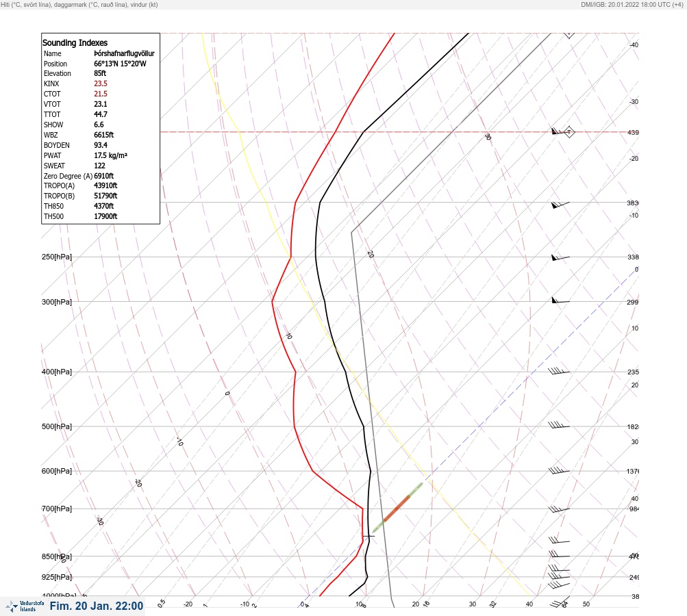Click the wind barb on the 600 hPa line

(559, 471)
